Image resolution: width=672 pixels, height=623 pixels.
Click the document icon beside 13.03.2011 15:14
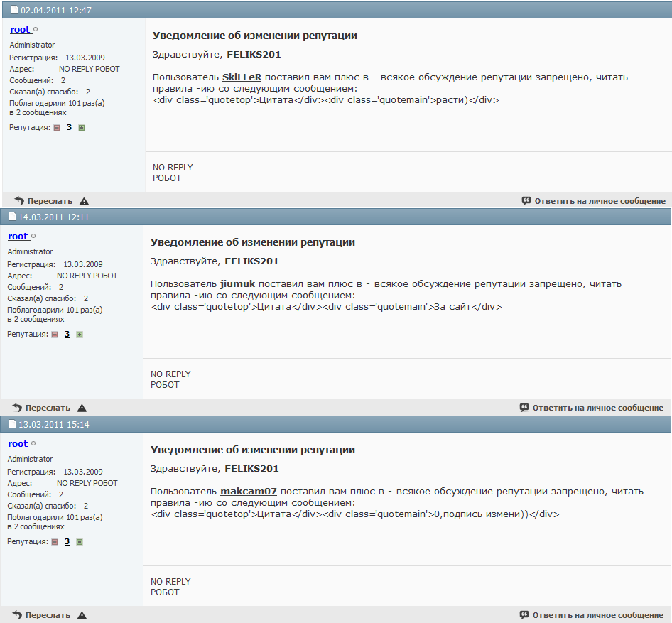[12, 424]
